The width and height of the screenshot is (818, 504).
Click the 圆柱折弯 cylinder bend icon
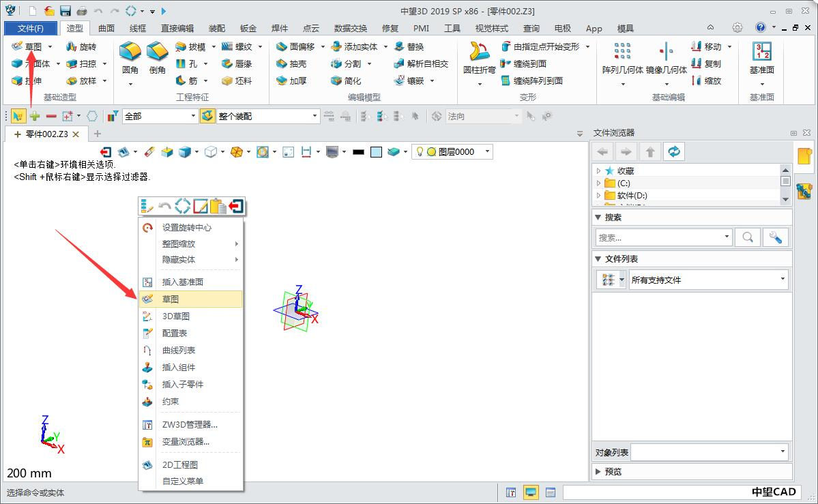(479, 53)
